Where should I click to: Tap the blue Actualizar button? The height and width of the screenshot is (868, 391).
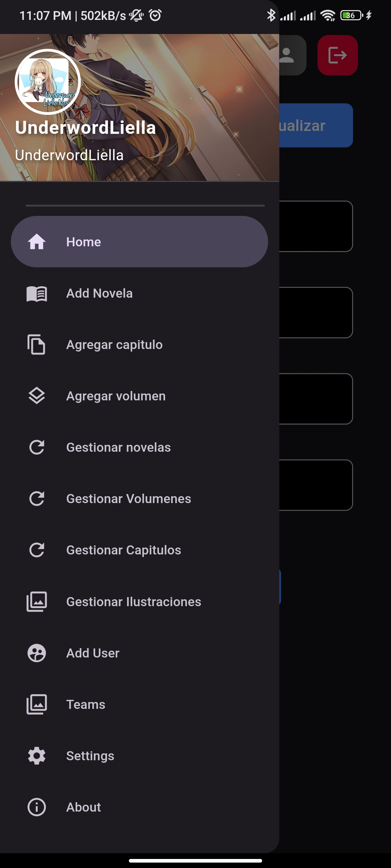(316, 125)
